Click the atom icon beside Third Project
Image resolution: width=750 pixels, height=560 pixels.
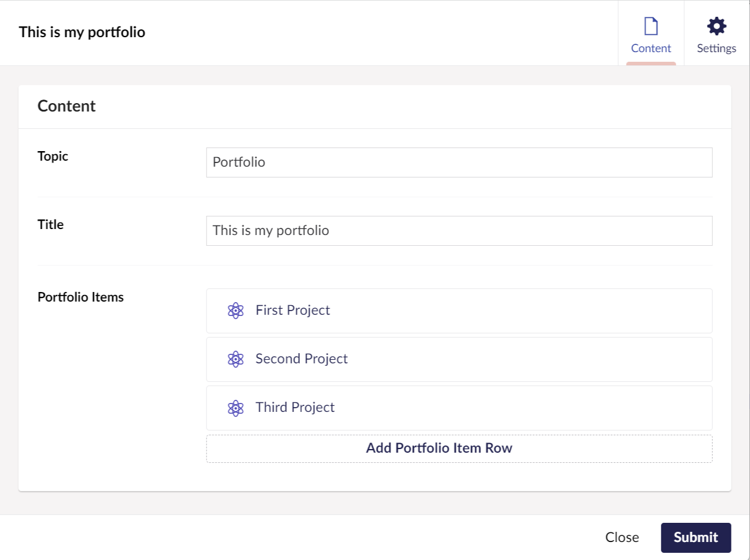point(236,408)
